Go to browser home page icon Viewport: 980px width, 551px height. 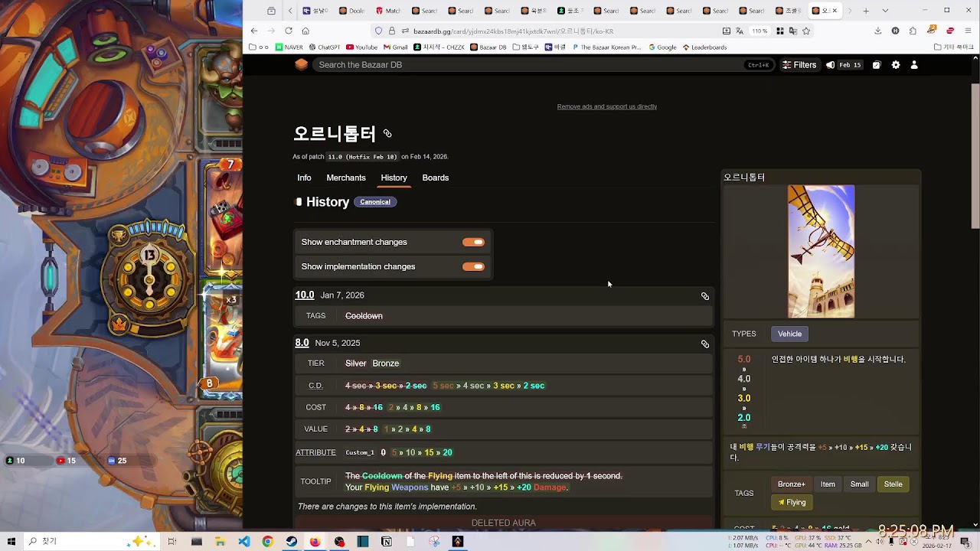click(305, 31)
